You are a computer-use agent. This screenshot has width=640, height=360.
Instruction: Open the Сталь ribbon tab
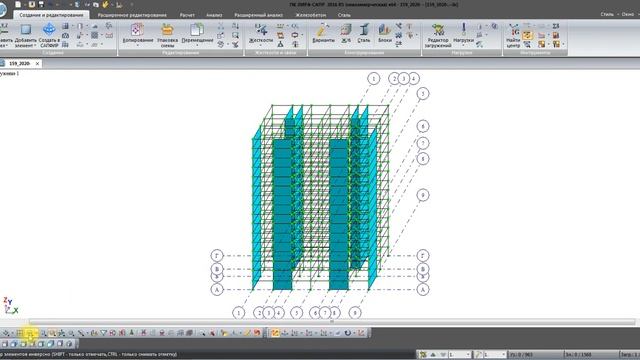click(x=344, y=15)
